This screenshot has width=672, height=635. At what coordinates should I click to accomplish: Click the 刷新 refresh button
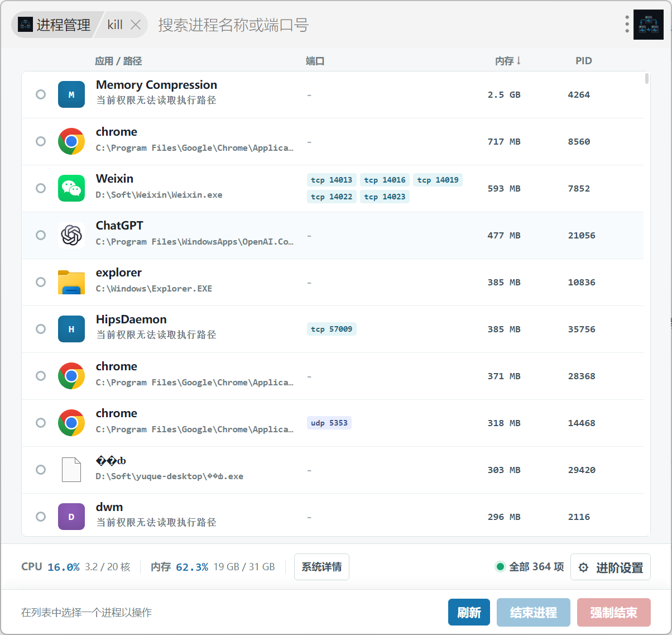pos(469,613)
